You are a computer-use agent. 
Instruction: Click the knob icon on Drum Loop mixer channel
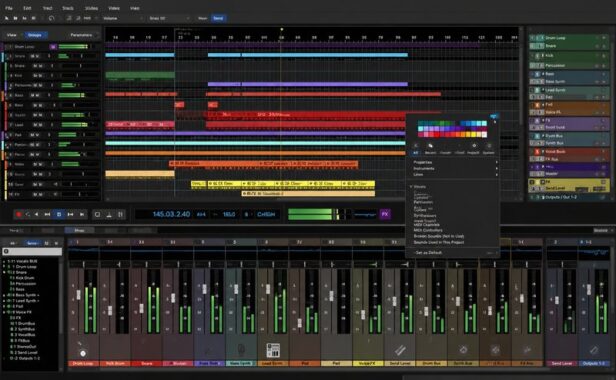coord(83,353)
